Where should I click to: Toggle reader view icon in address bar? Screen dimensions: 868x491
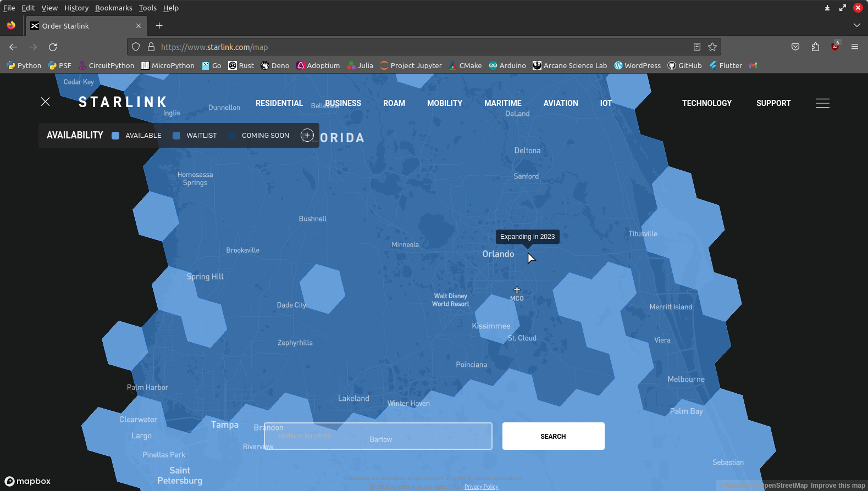(697, 47)
